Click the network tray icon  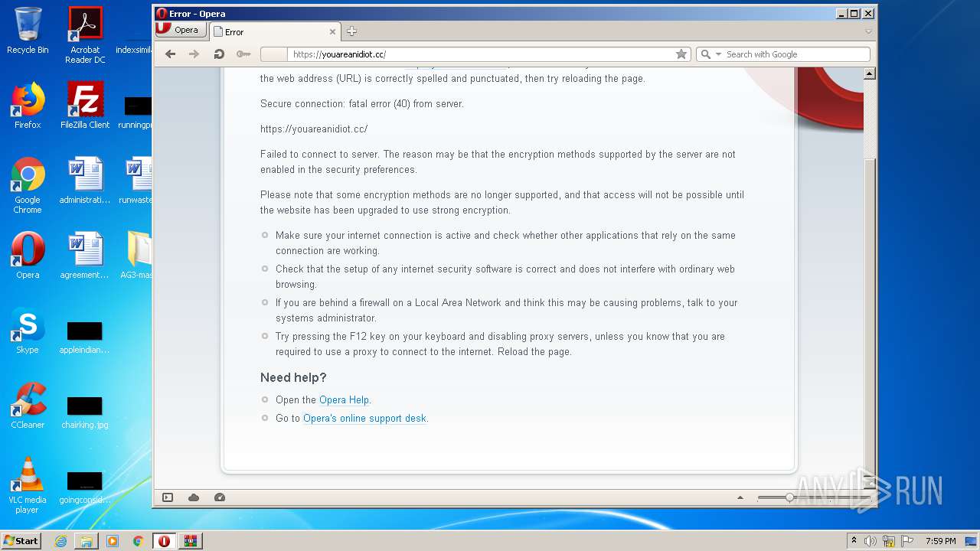point(889,541)
